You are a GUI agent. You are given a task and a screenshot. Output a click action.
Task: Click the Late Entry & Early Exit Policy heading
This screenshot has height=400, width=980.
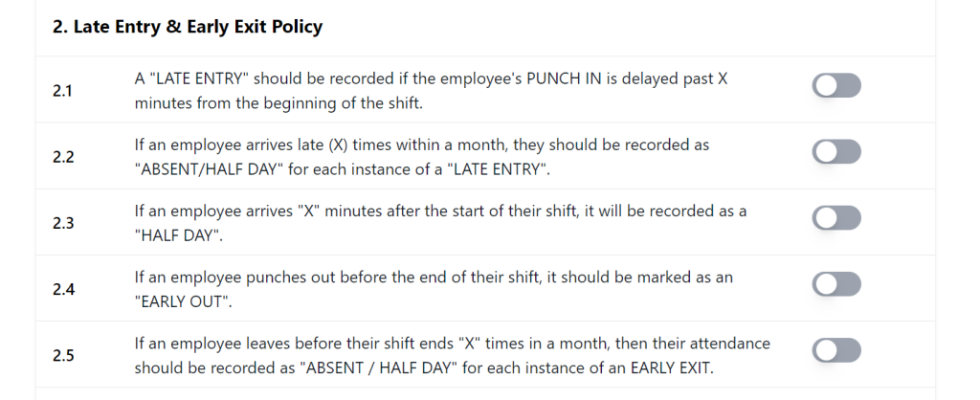point(188,27)
